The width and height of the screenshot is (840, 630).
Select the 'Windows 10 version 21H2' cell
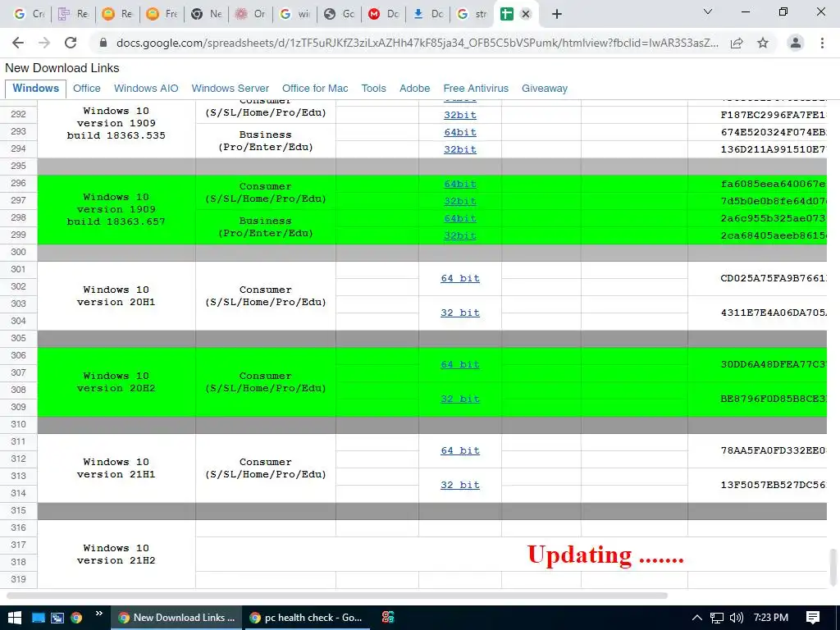pos(116,554)
